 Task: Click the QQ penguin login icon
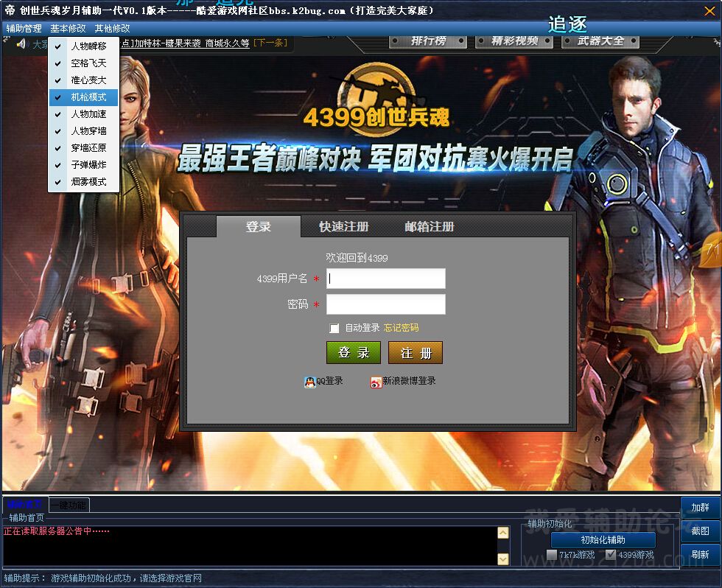(x=310, y=382)
